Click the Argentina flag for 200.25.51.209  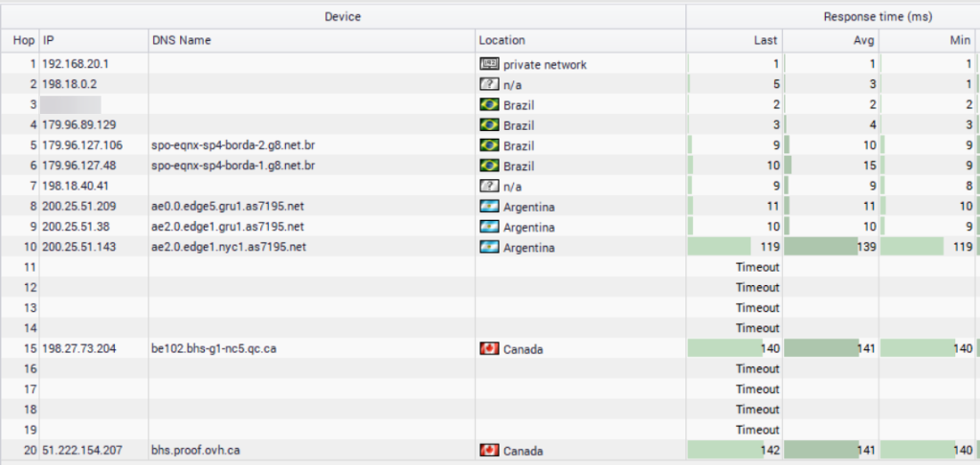489,207
